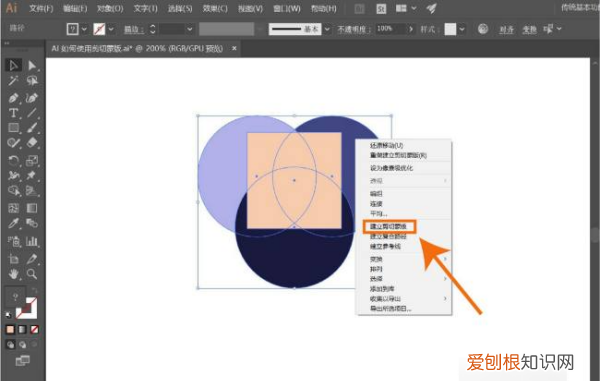Open 文件(F) menu

point(41,8)
